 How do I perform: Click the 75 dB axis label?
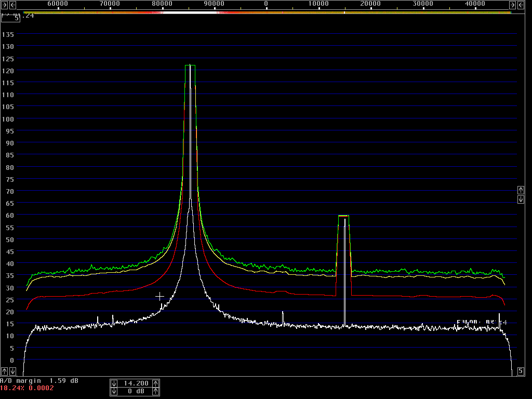pyautogui.click(x=10, y=179)
